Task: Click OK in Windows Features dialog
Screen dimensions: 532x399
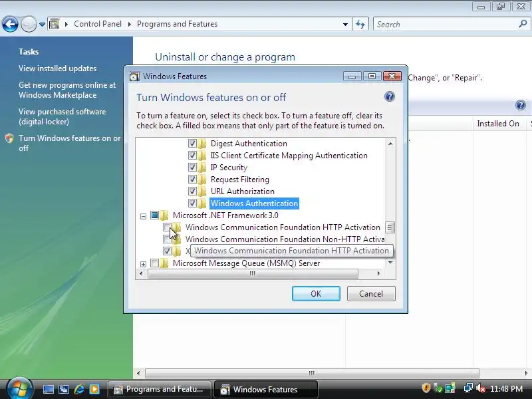Action: pos(316,293)
